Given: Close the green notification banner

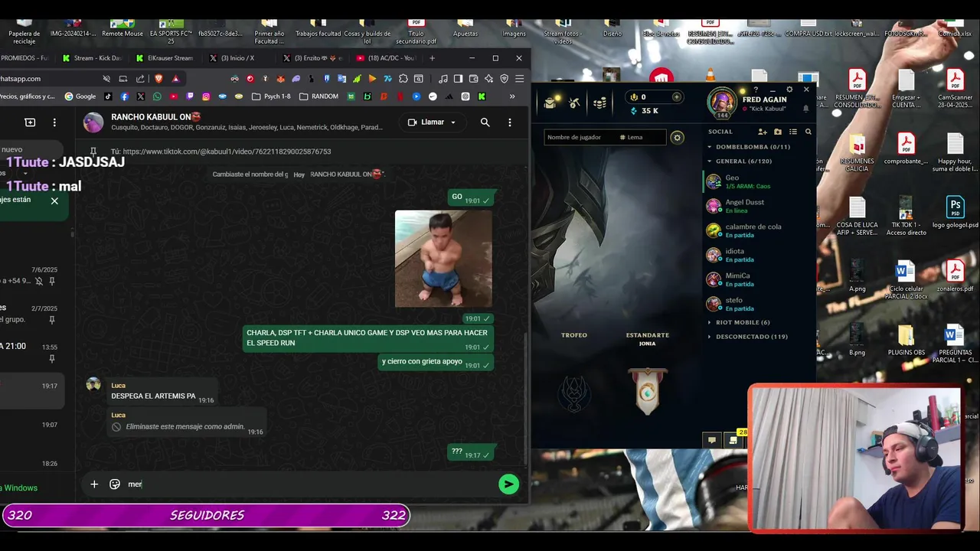Looking at the screenshot, I should coord(54,201).
